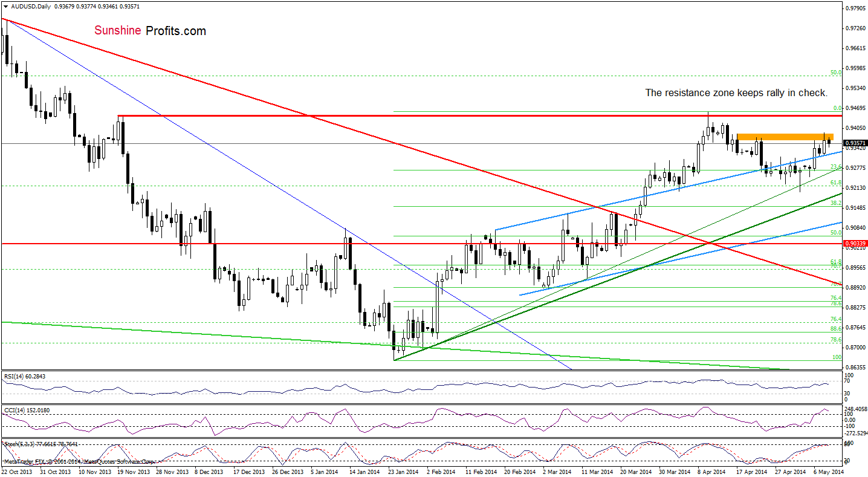Click the 0.87645 price axis label
The width and height of the screenshot is (868, 477).
[x=855, y=328]
